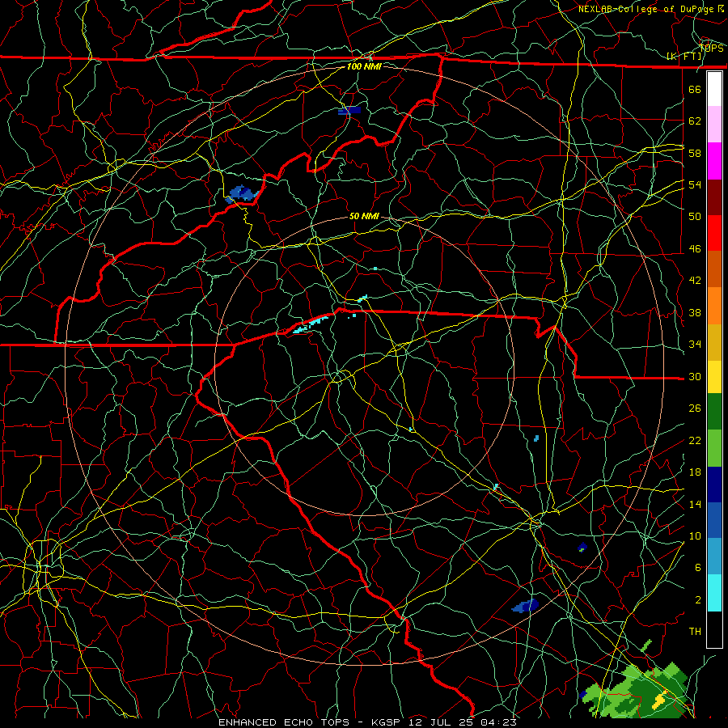728x728 pixels.
Task: Click the "50 NMI" range ring label
Action: (x=364, y=216)
